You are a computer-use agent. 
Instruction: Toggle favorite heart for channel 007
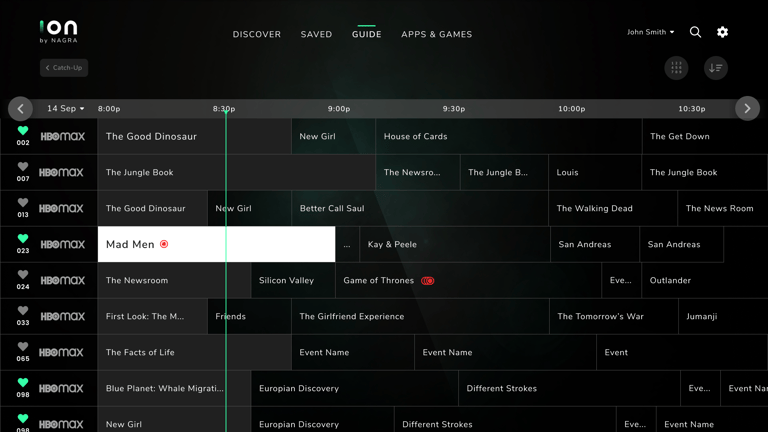coord(23,167)
